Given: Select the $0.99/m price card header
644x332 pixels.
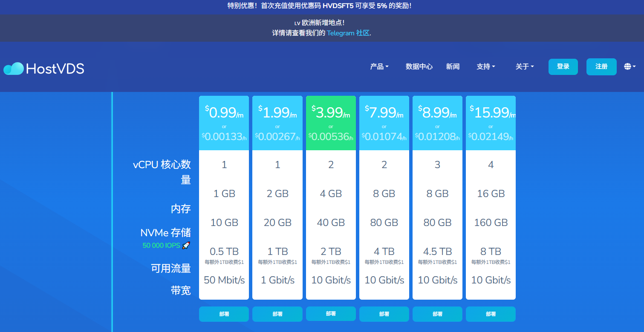Looking at the screenshot, I should 224,123.
